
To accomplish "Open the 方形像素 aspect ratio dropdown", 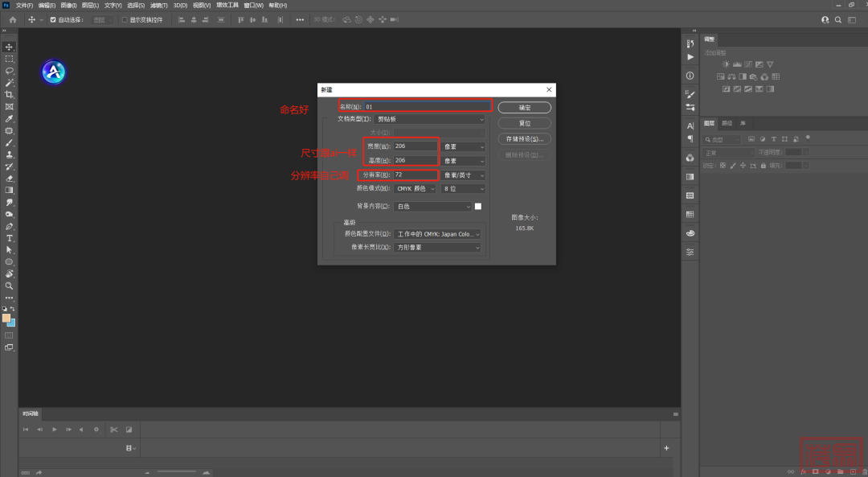I will pyautogui.click(x=437, y=248).
